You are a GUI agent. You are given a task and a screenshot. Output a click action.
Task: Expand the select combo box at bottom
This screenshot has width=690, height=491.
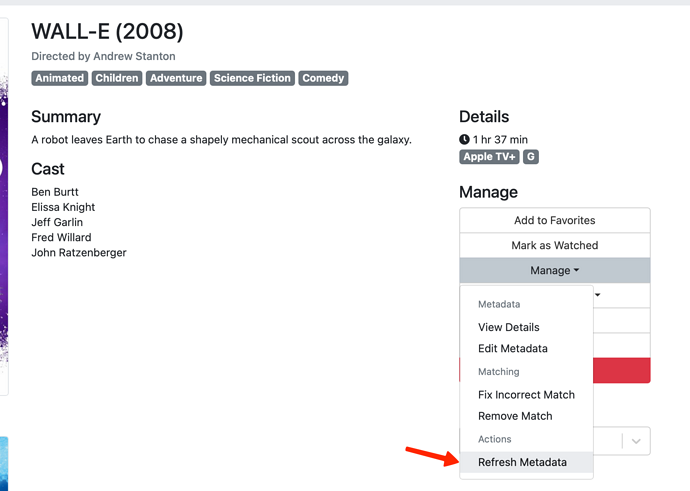[621, 441]
